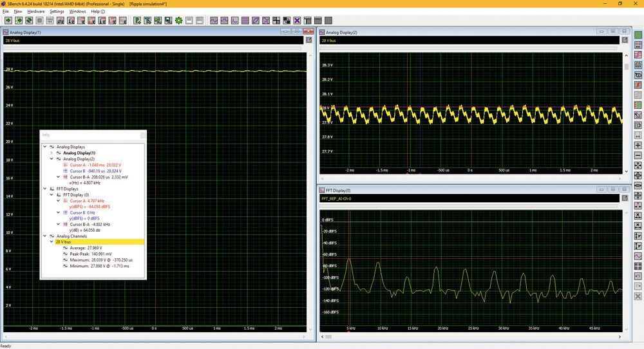
Task: Click the Stop acquisition square icon
Action: (x=39, y=21)
